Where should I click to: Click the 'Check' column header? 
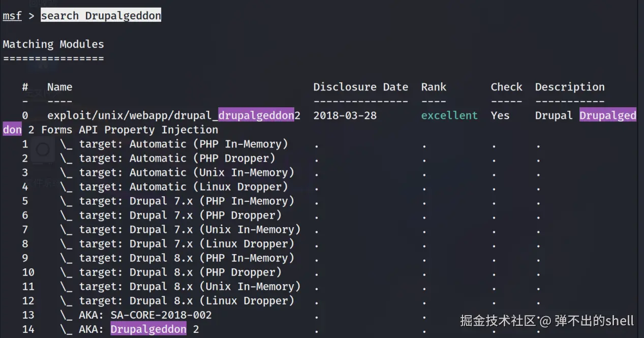[506, 87]
